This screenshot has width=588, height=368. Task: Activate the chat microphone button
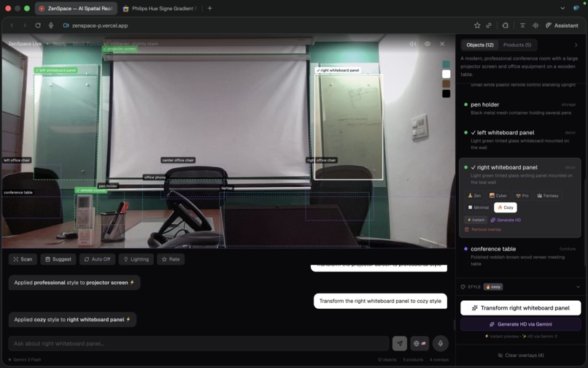[440, 343]
